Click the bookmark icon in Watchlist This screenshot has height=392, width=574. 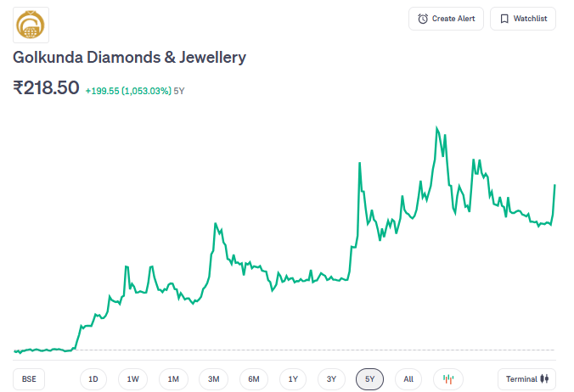(504, 19)
